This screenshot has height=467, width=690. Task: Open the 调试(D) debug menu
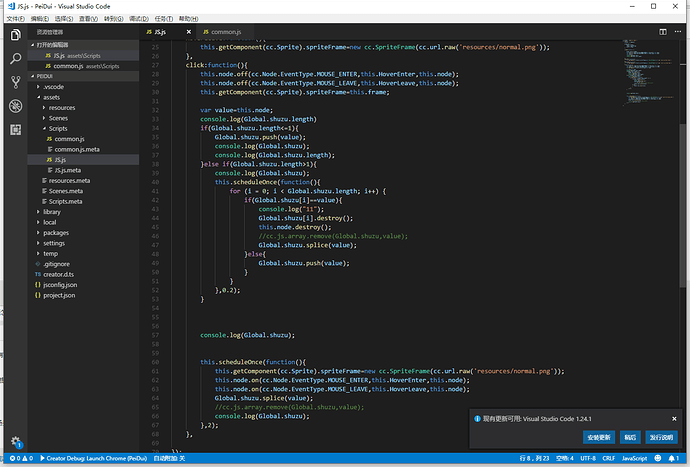[x=139, y=18]
